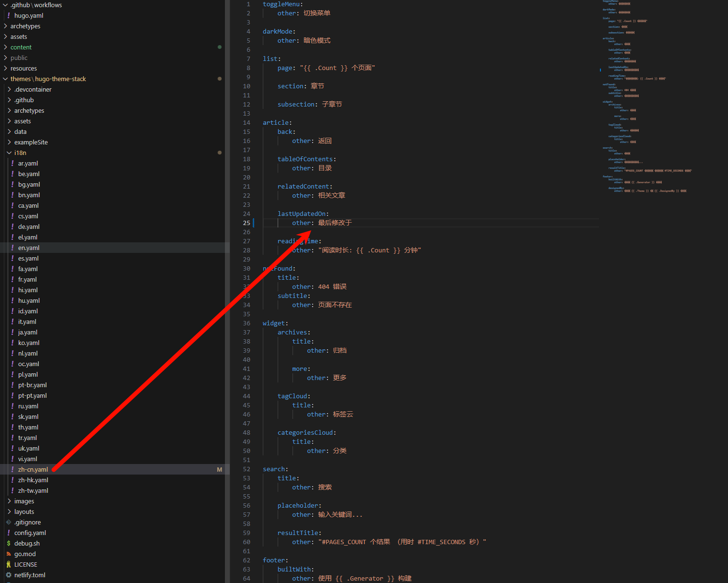Open the zh-tw.yaml file
The width and height of the screenshot is (728, 583).
coord(33,490)
